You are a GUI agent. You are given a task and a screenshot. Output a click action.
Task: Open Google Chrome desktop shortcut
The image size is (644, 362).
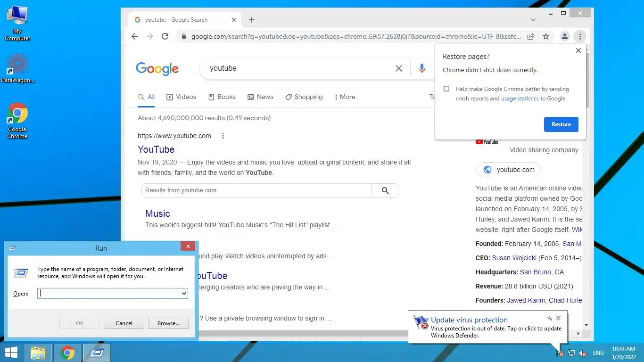click(x=17, y=121)
